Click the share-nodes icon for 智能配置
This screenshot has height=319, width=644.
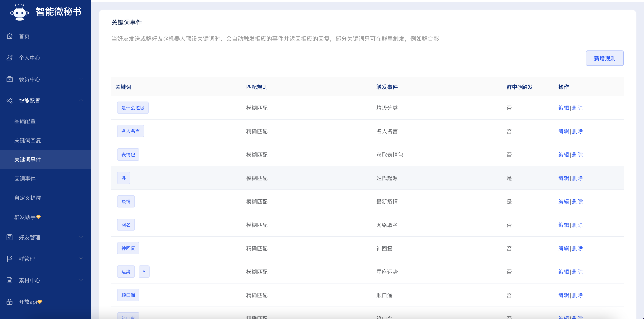click(9, 101)
